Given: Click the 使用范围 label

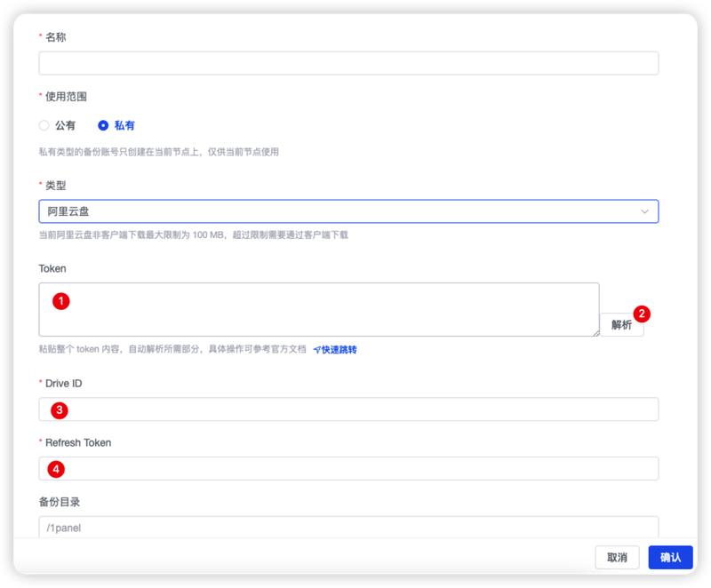Looking at the screenshot, I should 66,97.
